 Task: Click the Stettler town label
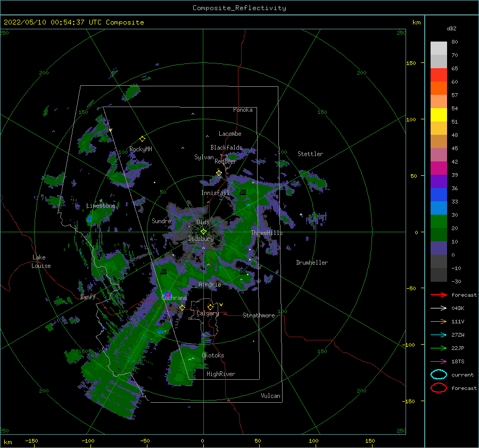[x=310, y=154]
